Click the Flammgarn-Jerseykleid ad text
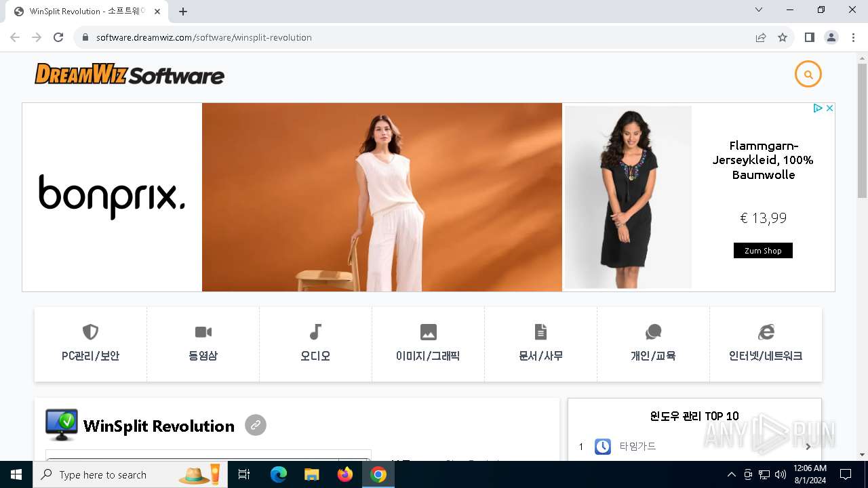The width and height of the screenshot is (868, 488). click(763, 160)
